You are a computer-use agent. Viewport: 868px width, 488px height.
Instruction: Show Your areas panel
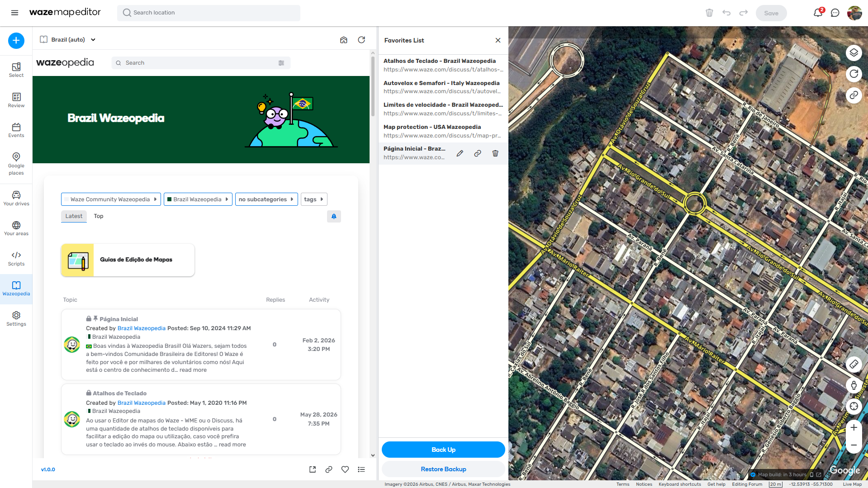point(16,228)
